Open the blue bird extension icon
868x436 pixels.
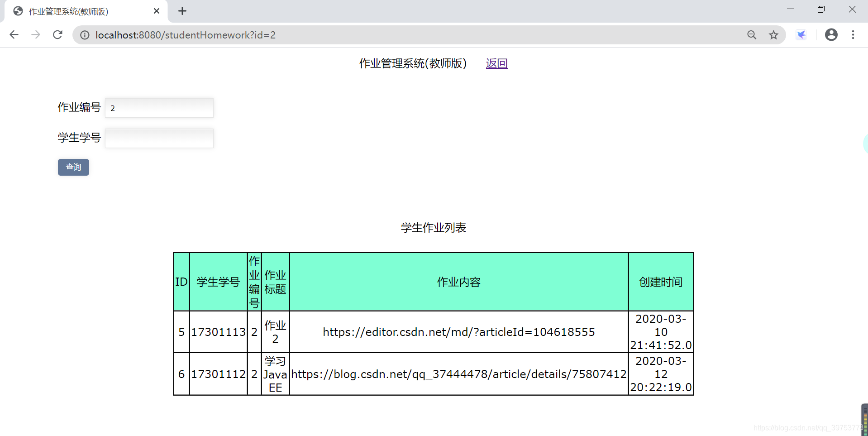click(801, 35)
